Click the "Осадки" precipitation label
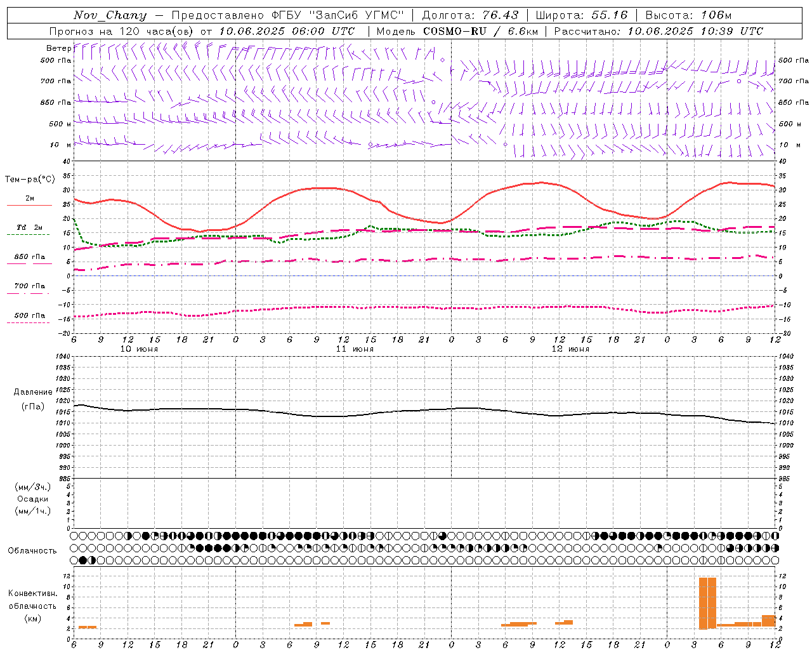Image resolution: width=812 pixels, height=650 pixels. [33, 499]
